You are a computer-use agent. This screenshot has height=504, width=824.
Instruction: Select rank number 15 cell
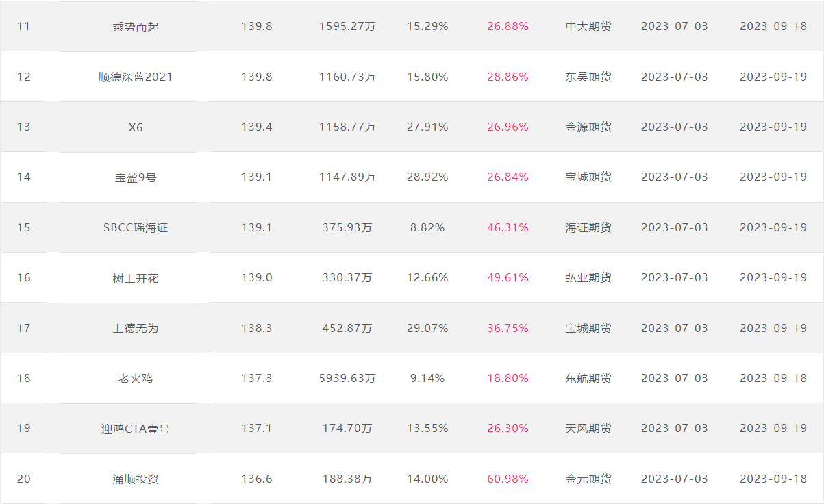24,227
